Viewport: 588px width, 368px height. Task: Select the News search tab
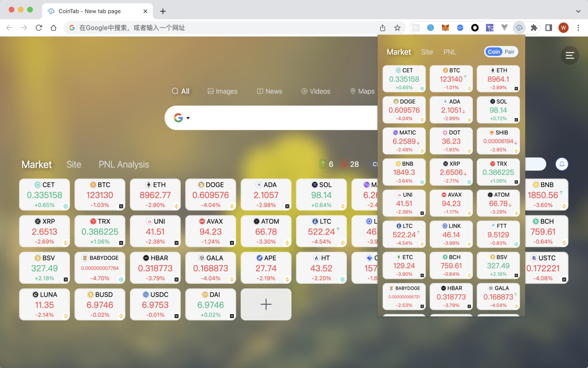tap(270, 91)
